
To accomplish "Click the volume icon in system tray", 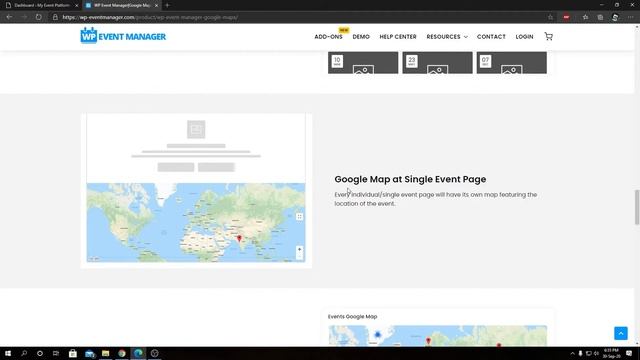I will [596, 353].
